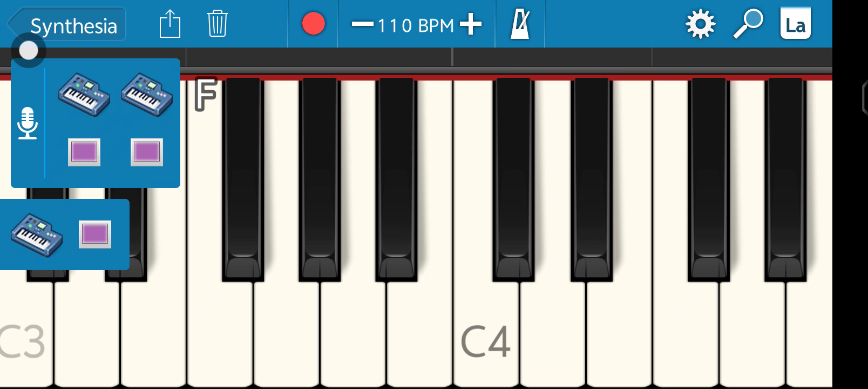Select the second synthesizer instrument in top panel
868x389 pixels.
pos(146,95)
